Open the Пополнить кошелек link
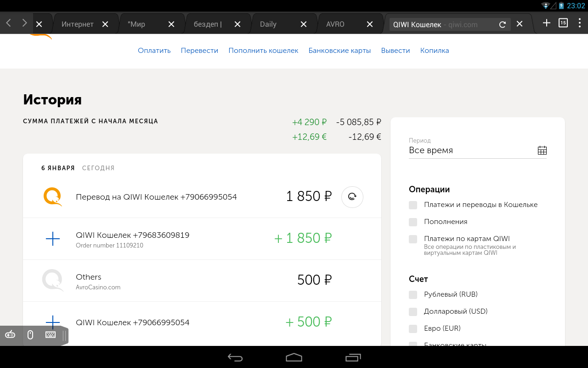Screen dimensions: 588x368 point(263,51)
